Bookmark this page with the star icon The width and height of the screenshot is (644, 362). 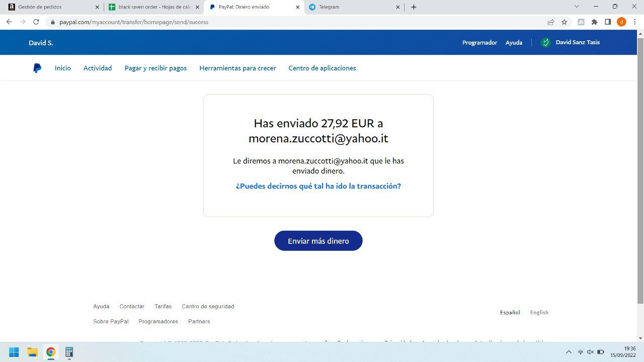pos(565,22)
